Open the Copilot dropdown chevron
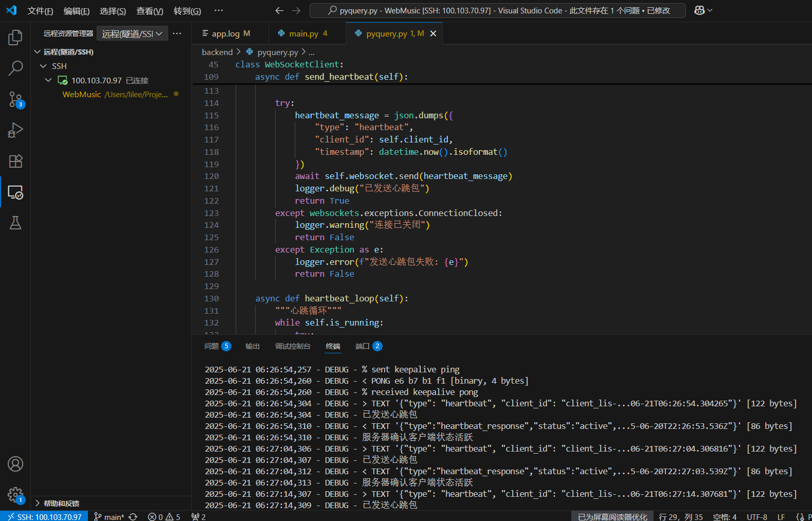812x521 pixels. click(710, 10)
